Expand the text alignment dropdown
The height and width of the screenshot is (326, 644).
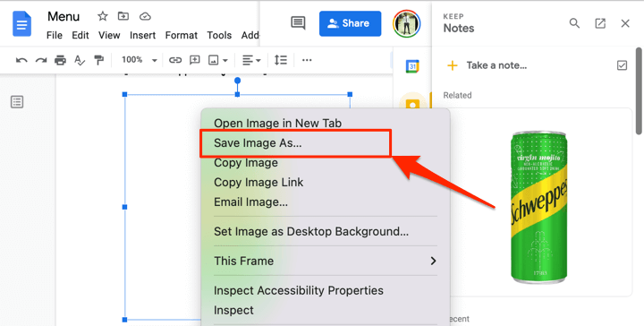(x=251, y=60)
